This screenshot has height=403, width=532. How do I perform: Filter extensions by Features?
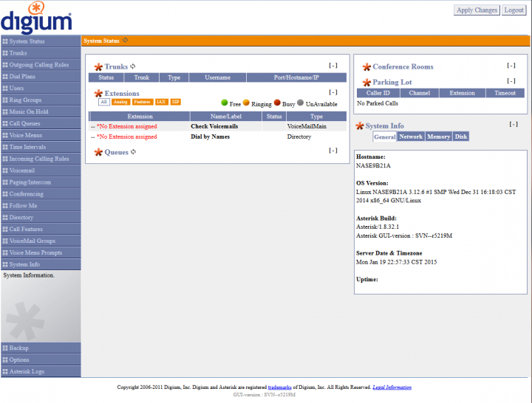pyautogui.click(x=142, y=102)
